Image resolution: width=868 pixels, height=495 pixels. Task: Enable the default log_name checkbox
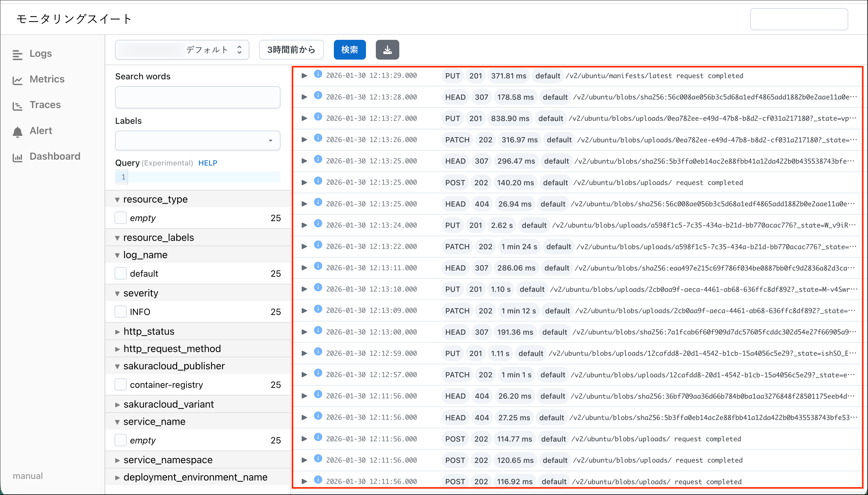coord(121,273)
